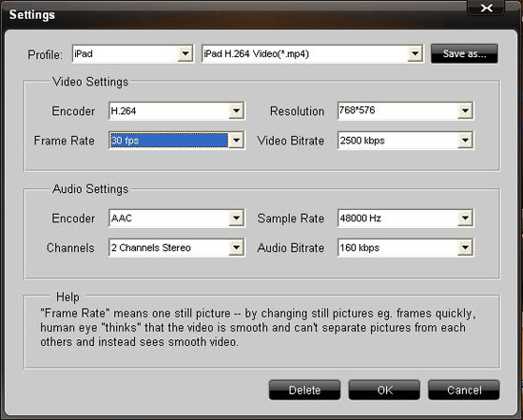Click the Frame Rate label

65,141
